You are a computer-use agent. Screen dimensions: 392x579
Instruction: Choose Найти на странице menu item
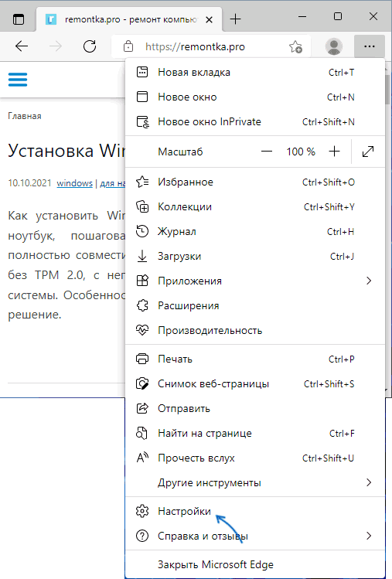tap(255, 433)
